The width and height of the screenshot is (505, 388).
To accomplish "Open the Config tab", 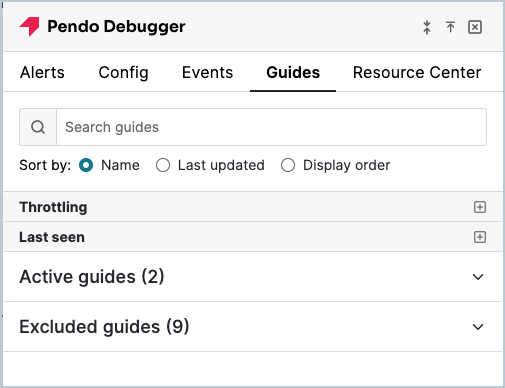I will [123, 72].
